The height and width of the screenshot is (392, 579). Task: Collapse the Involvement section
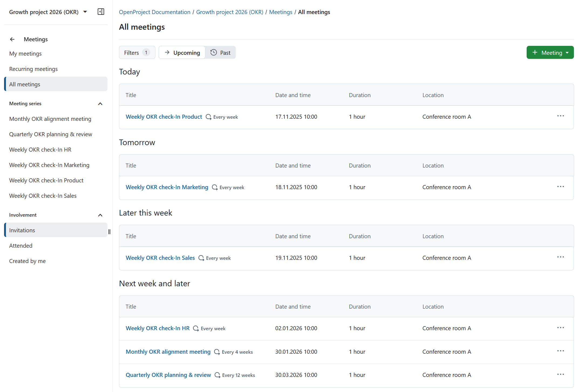coord(100,215)
